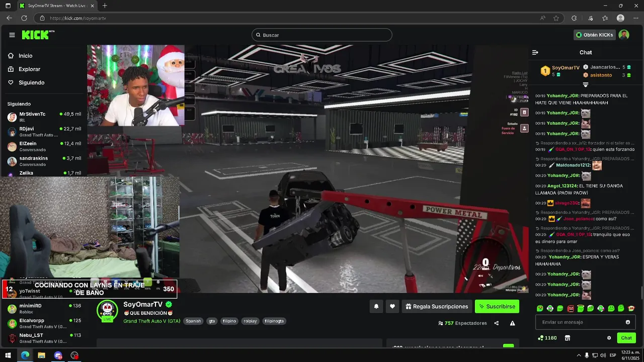644x362 pixels.
Task: Click the Buscar search field
Action: (x=322, y=35)
